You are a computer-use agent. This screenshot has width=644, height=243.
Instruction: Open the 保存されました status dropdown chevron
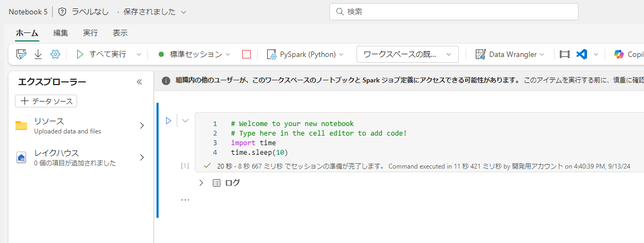pyautogui.click(x=184, y=12)
